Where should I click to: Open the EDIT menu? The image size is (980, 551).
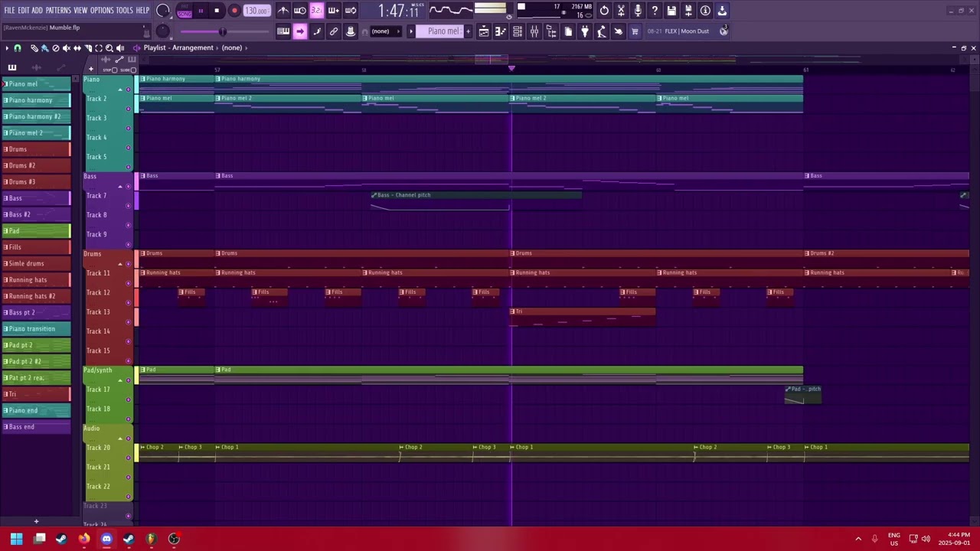(24, 11)
